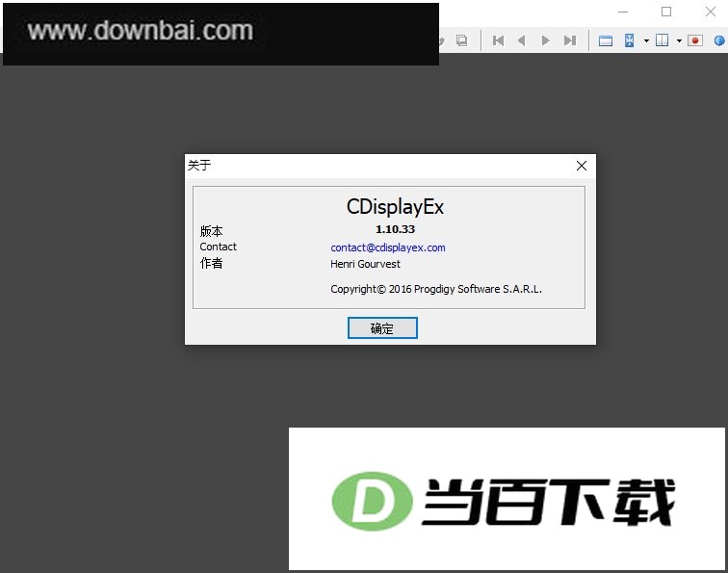
Task: Jump to last page toolbar icon
Action: tap(570, 40)
